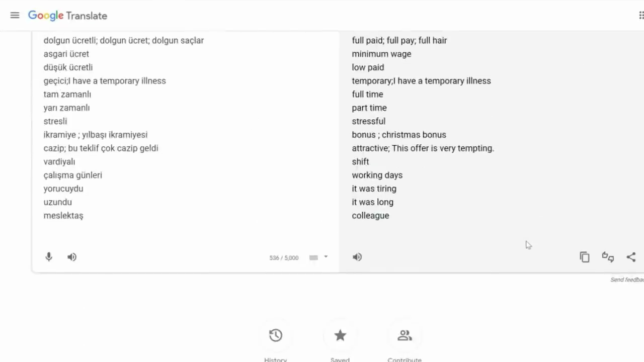Click the Send feedback link

(x=627, y=280)
